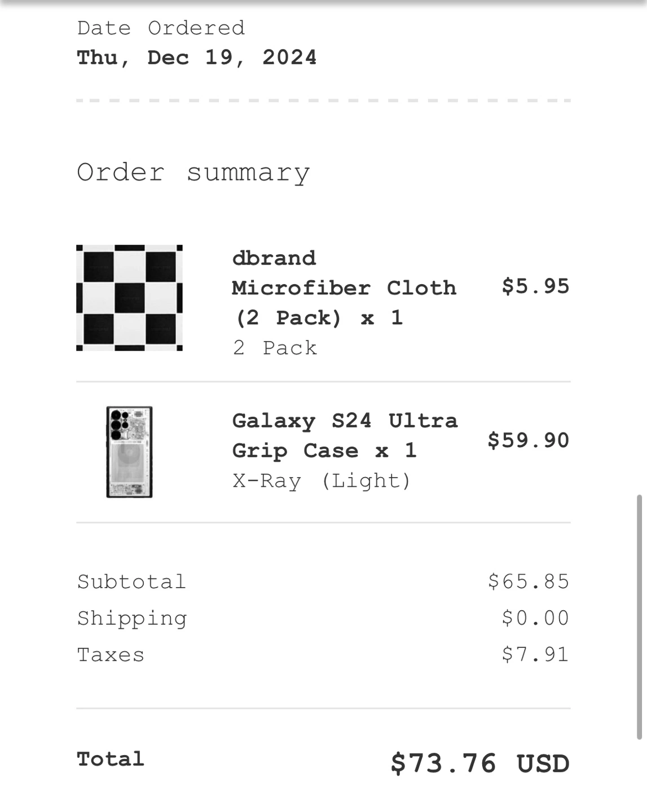This screenshot has height=812, width=647.
Task: Click the Galaxy S24 Ultra case thumbnail
Action: tap(129, 452)
